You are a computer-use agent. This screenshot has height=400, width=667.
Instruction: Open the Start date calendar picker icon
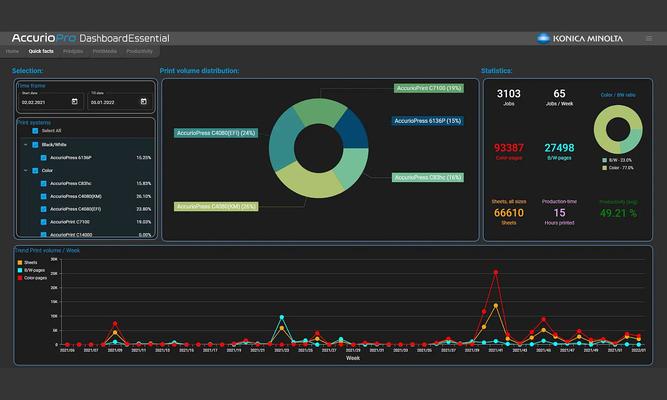coord(75,101)
